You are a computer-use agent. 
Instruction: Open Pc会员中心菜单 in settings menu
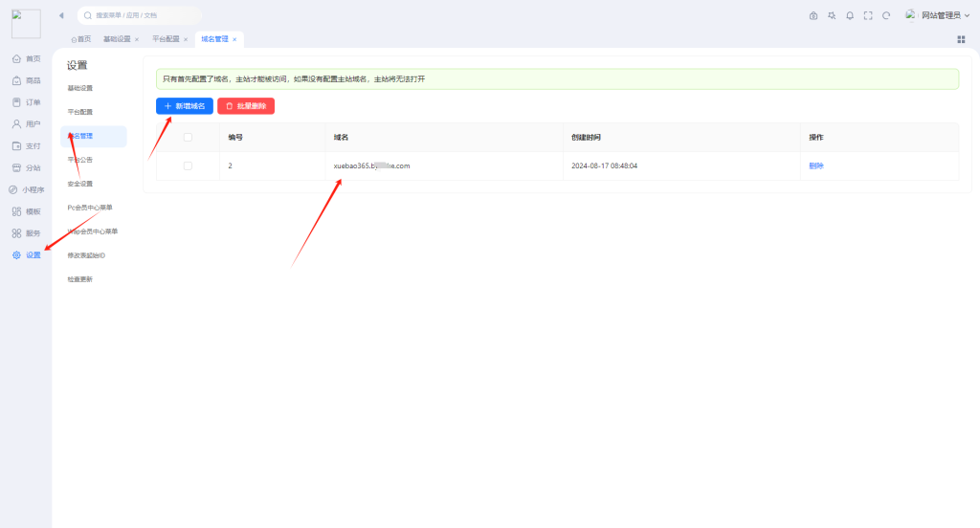[x=90, y=208]
